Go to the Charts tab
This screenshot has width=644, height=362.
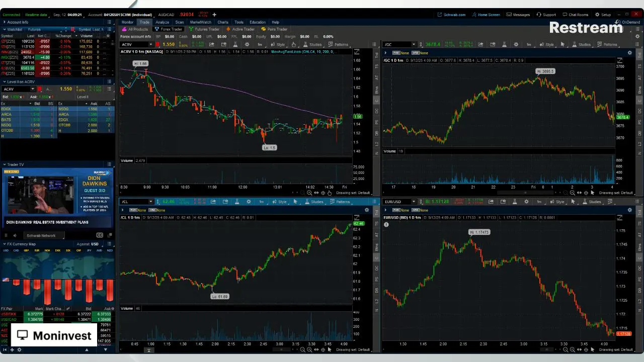[223, 22]
